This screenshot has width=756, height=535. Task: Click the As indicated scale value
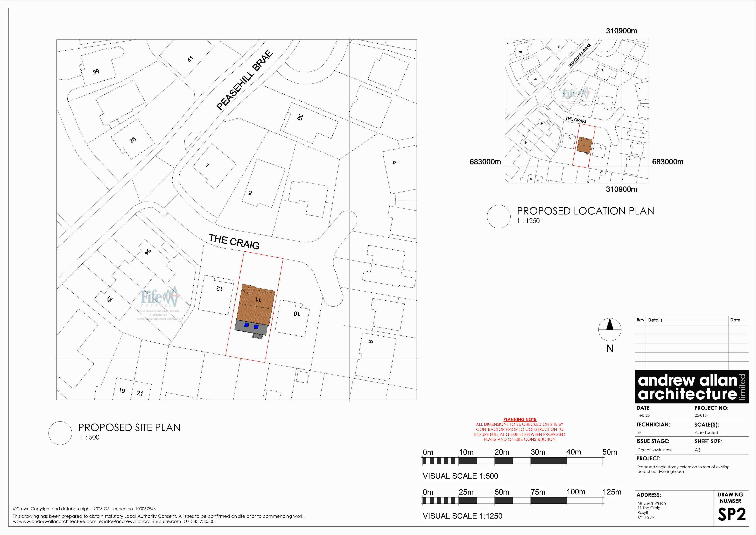pos(706,432)
